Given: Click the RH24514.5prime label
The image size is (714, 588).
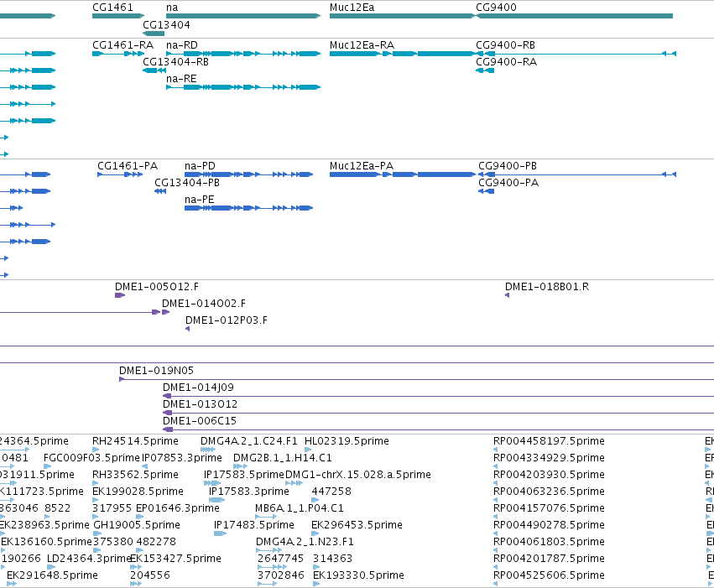Looking at the screenshot, I should tap(135, 441).
